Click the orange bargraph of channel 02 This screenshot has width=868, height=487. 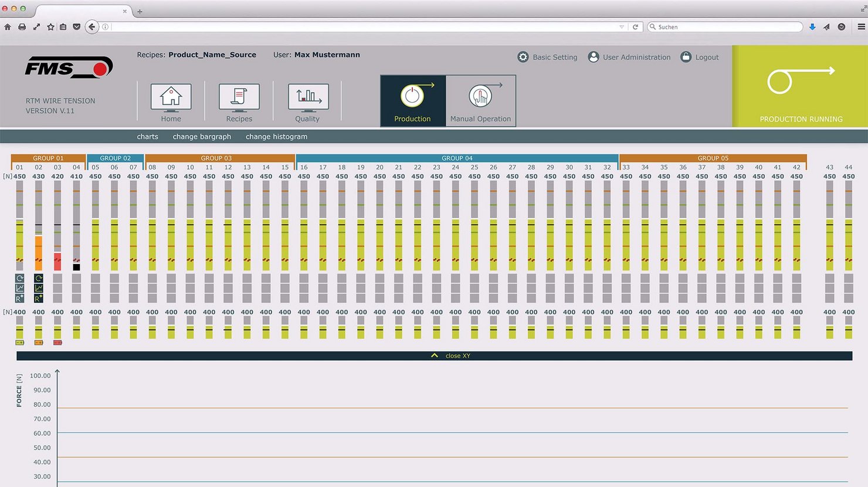point(39,252)
